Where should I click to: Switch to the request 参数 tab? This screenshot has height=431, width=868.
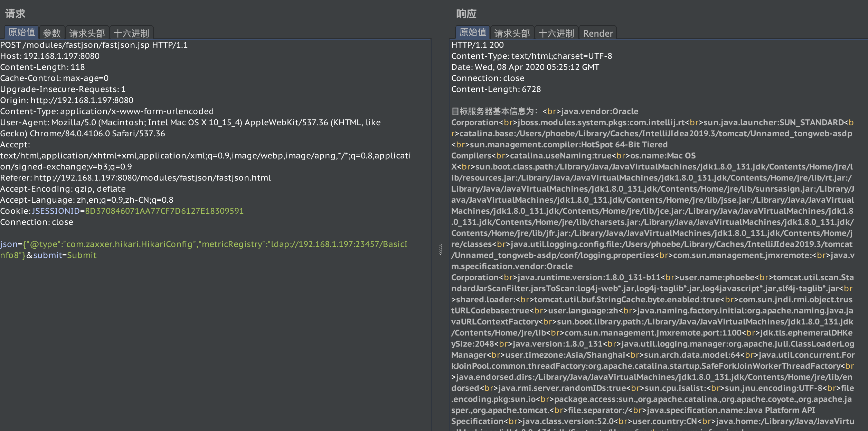click(52, 33)
